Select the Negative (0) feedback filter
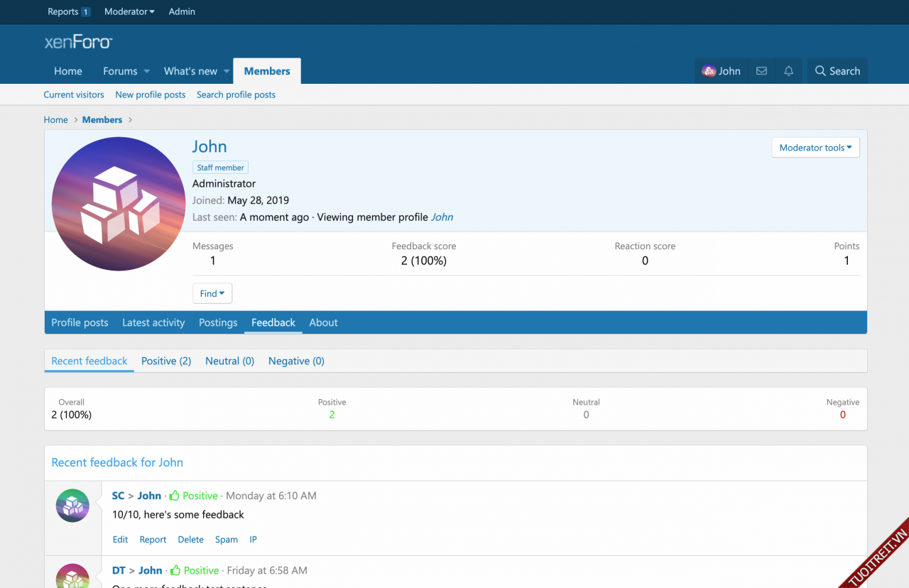This screenshot has width=909, height=588. coord(296,361)
